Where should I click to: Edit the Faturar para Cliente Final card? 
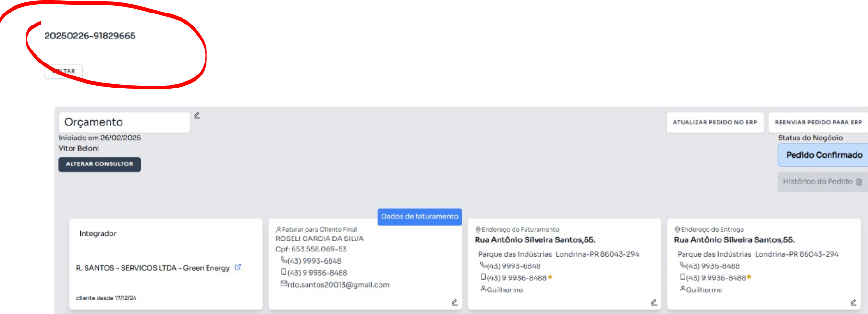click(454, 302)
